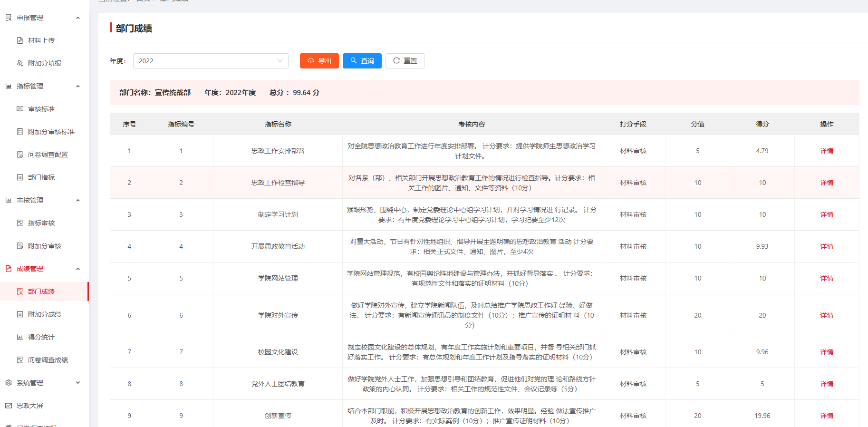
Task: Open 详情 for 思政工作检查指导
Action: tap(827, 183)
